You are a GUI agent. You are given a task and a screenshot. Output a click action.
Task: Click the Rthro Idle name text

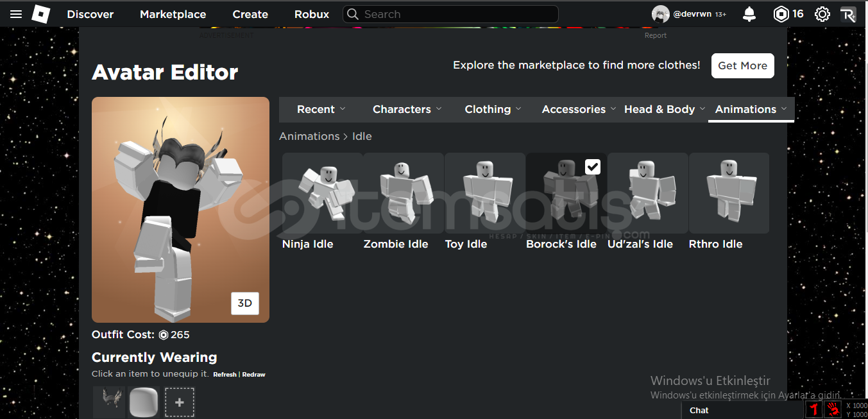pyautogui.click(x=716, y=244)
